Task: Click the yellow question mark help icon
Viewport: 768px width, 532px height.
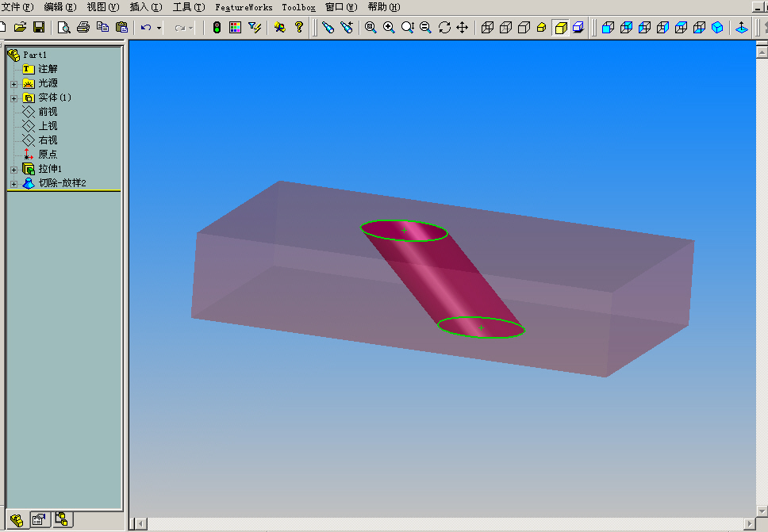Action: (x=299, y=28)
